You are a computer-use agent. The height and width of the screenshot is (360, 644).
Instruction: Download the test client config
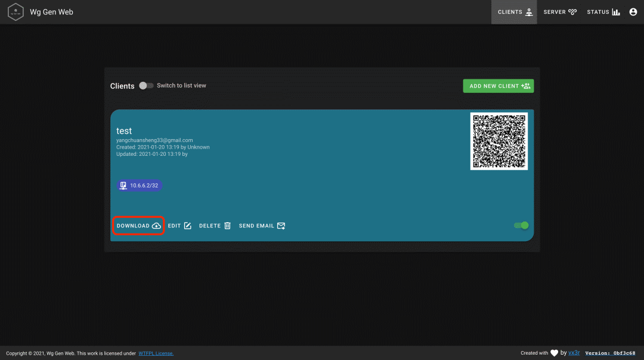[138, 226]
